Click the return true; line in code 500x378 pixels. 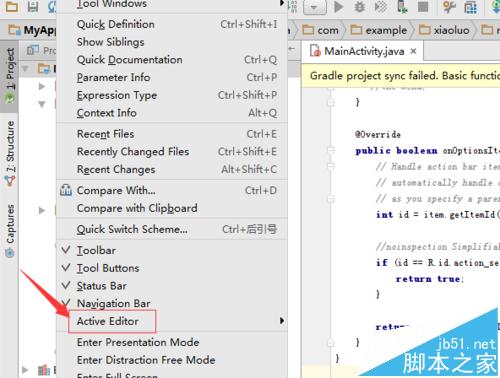pos(430,279)
